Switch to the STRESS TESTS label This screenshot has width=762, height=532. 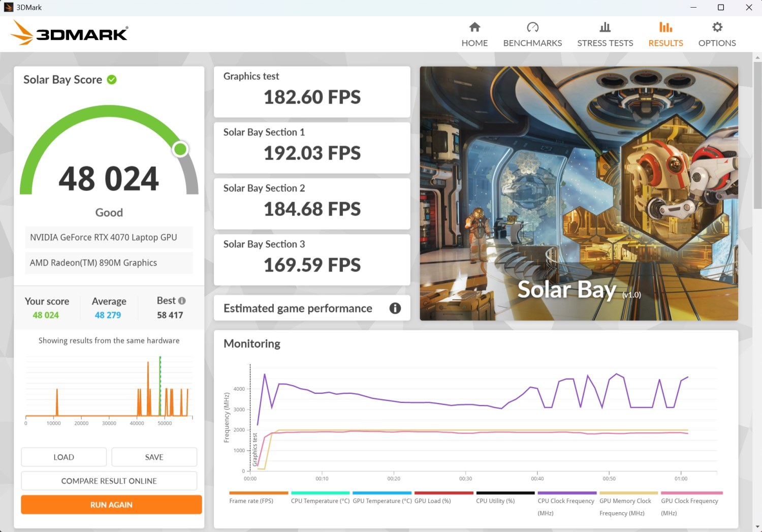pos(605,43)
